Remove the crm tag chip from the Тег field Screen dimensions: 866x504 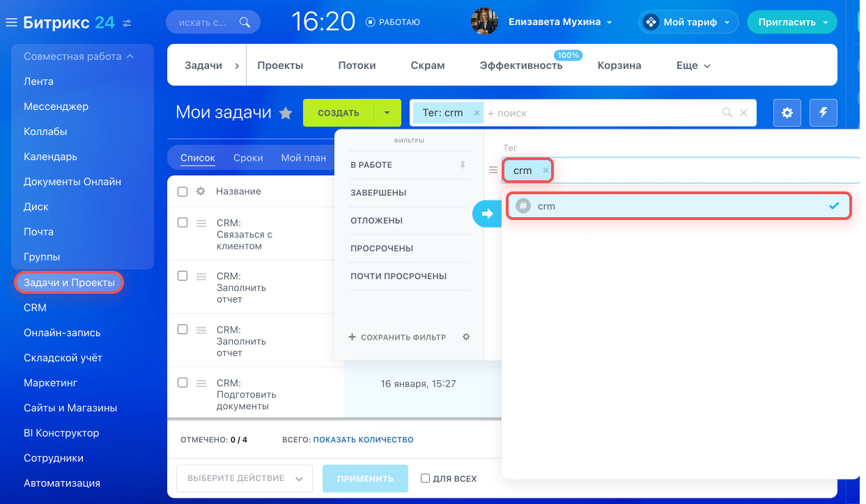pyautogui.click(x=546, y=171)
